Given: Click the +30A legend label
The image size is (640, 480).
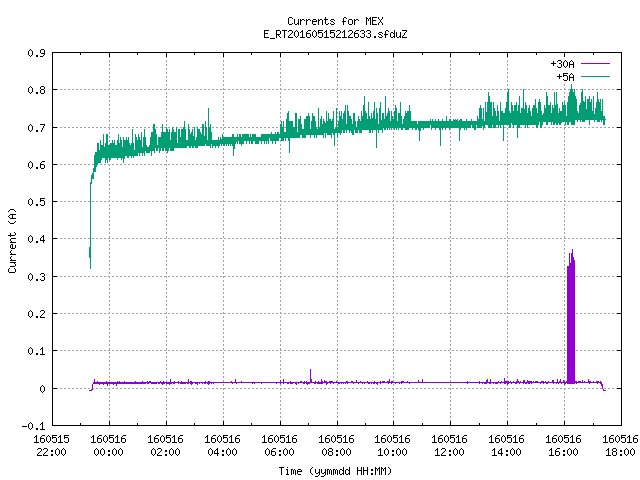Looking at the screenshot, I should click(x=562, y=64).
